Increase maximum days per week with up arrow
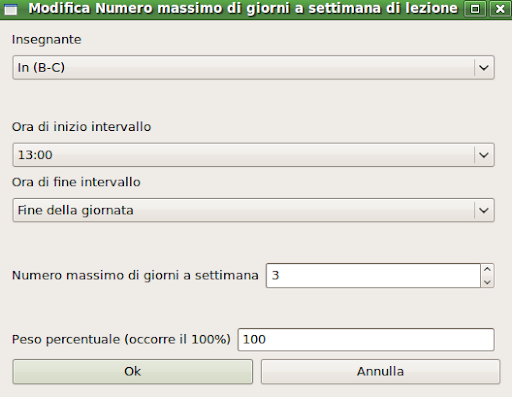 [x=487, y=269]
